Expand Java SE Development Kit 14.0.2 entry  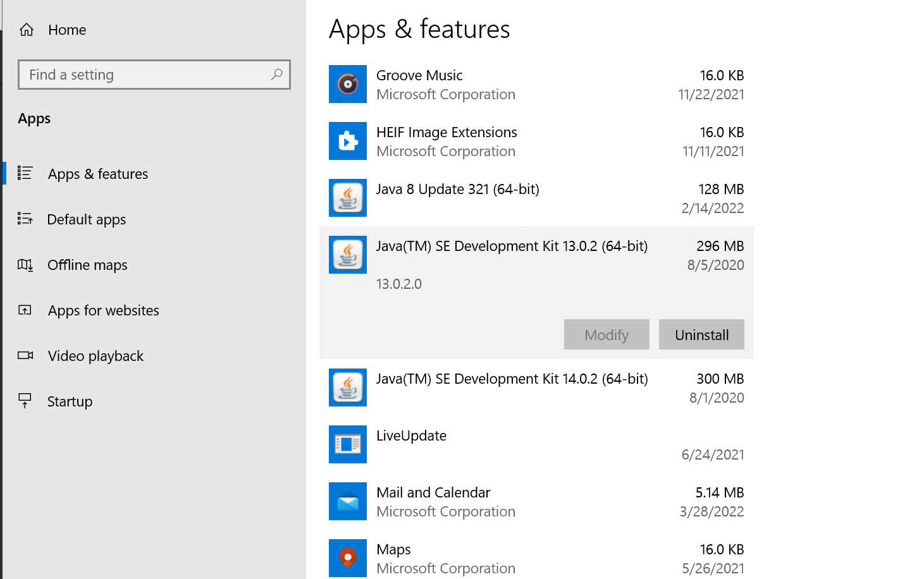512,387
